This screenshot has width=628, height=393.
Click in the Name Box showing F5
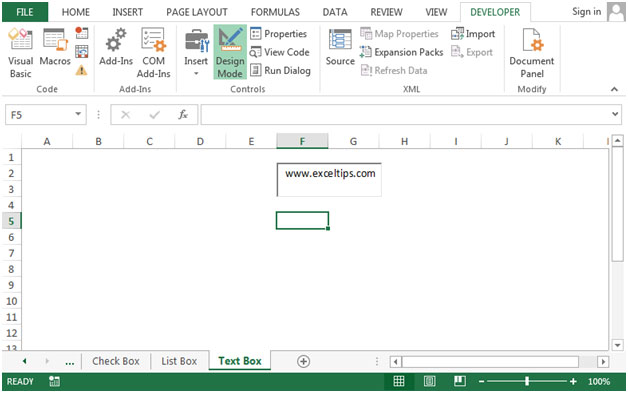tap(39, 115)
